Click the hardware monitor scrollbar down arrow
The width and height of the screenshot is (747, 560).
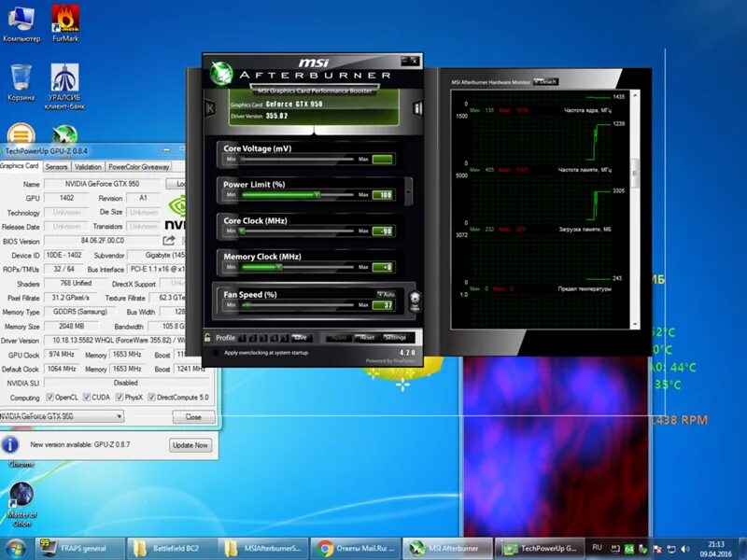click(x=635, y=324)
